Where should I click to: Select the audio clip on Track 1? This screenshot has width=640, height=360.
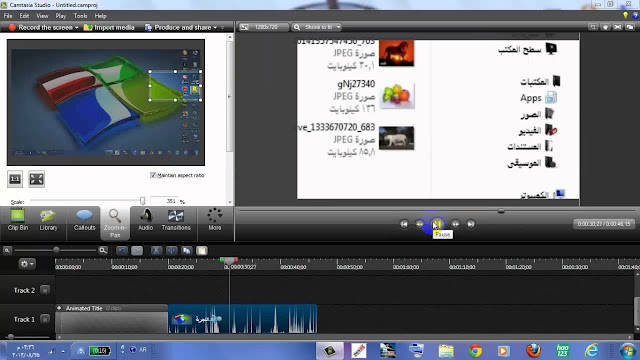(x=242, y=319)
